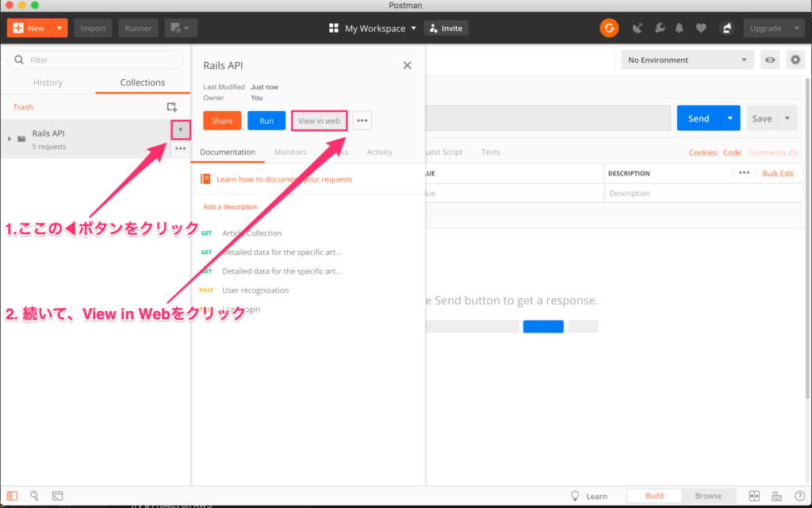Switch to the History tab
This screenshot has height=508, width=812.
tap(48, 83)
